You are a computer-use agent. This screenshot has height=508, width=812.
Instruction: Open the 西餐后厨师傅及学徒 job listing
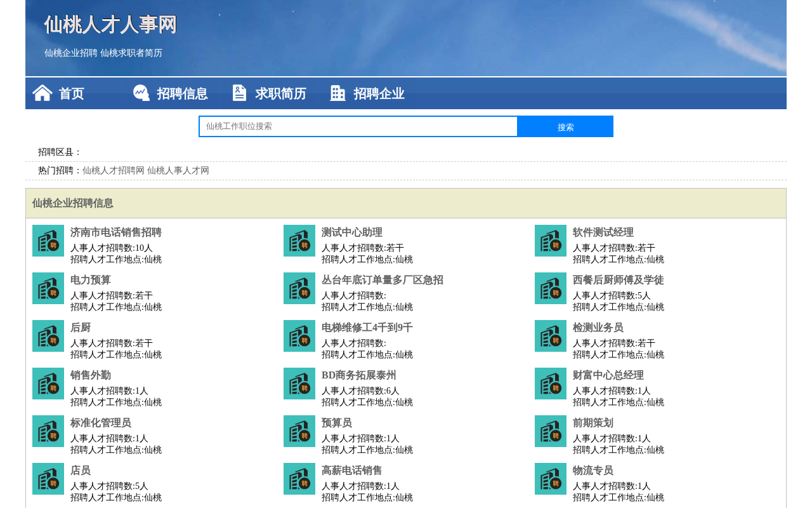[618, 280]
